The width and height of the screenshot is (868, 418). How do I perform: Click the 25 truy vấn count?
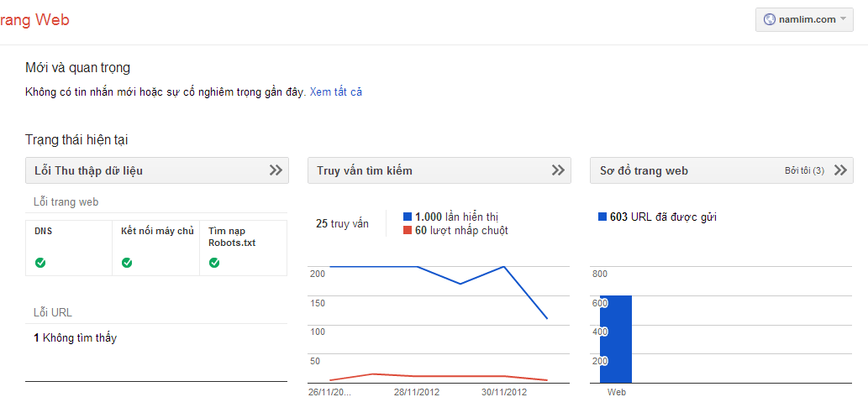pos(342,223)
